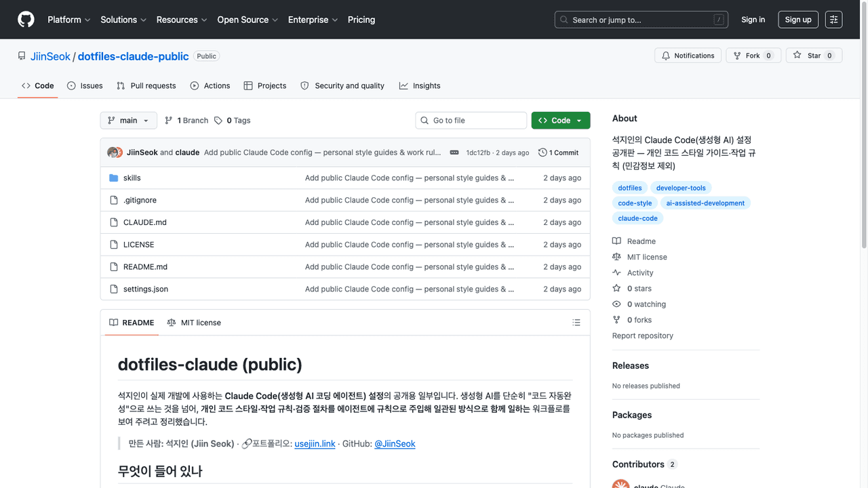Open the JiinSeok owner profile link

tap(50, 56)
